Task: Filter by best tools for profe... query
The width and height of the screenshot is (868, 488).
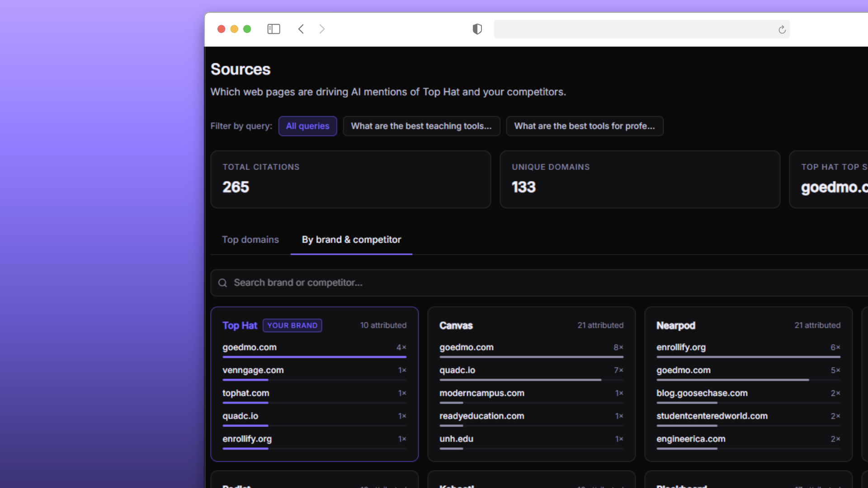Action: pos(584,126)
